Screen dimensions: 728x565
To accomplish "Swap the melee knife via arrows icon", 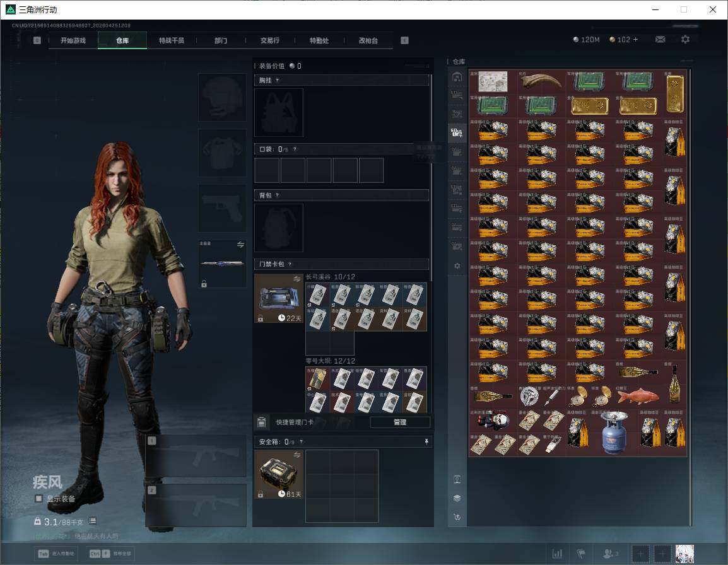I will pos(240,245).
